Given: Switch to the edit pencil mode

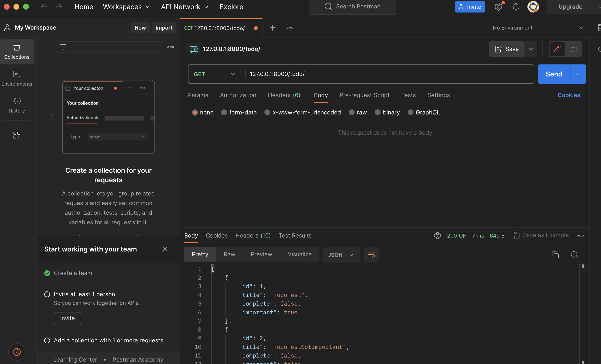Looking at the screenshot, I should (557, 49).
